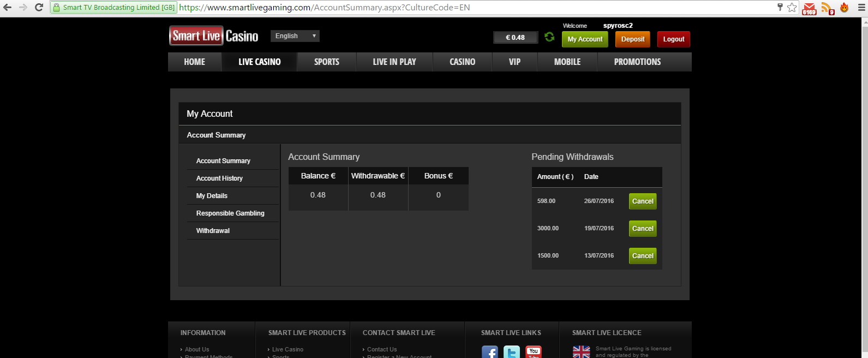The image size is (868, 358).
Task: Open the Hola flame extension icon
Action: click(845, 8)
